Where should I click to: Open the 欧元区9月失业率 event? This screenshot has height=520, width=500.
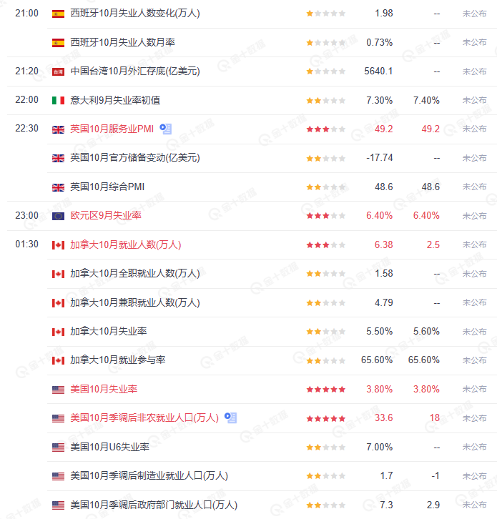tap(106, 216)
